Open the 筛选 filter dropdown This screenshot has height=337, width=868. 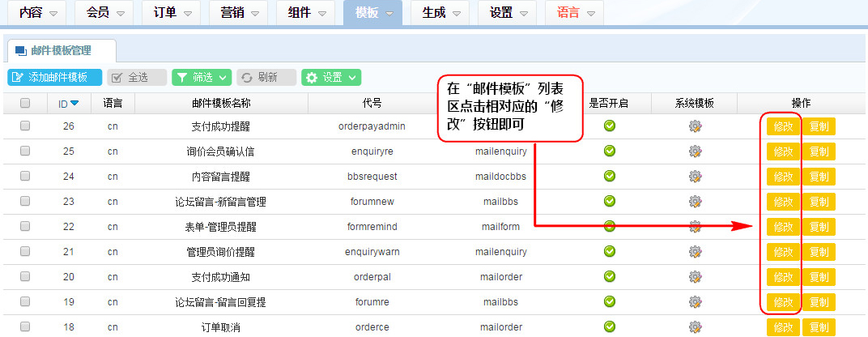click(x=202, y=77)
